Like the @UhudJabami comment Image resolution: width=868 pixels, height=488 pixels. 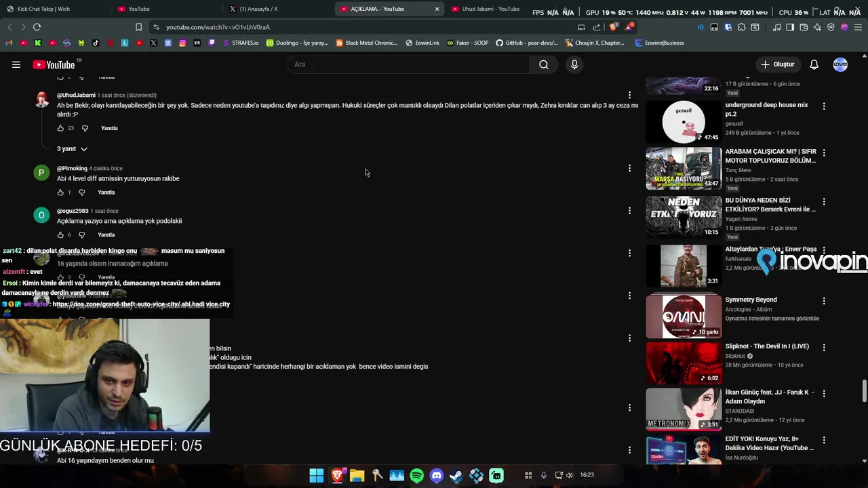click(60, 128)
